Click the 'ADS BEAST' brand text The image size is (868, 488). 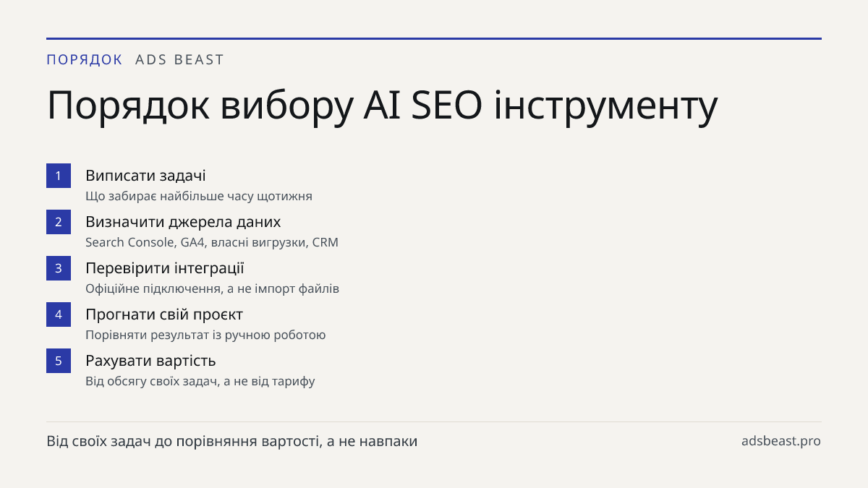tap(180, 60)
